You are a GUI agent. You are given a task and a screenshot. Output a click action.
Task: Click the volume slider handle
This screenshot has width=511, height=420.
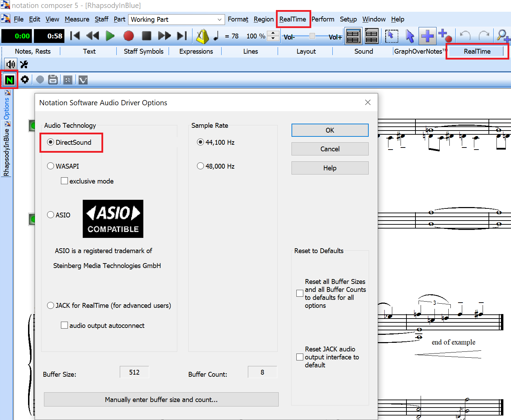pyautogui.click(x=312, y=36)
